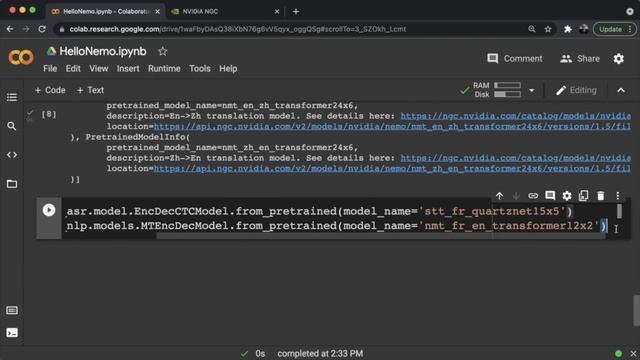Image resolution: width=640 pixels, height=360 pixels.
Task: Open browser Extensions puzzle icon
Action: pyautogui.click(x=568, y=29)
